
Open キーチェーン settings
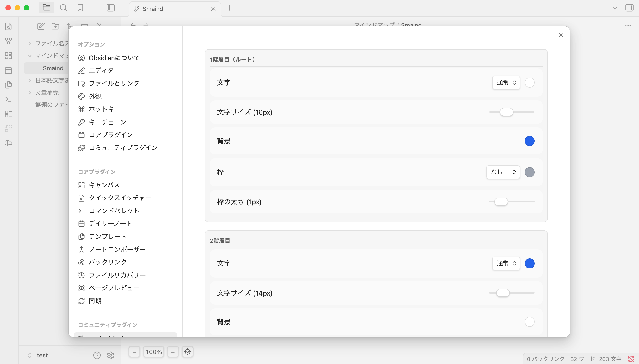click(126, 122)
